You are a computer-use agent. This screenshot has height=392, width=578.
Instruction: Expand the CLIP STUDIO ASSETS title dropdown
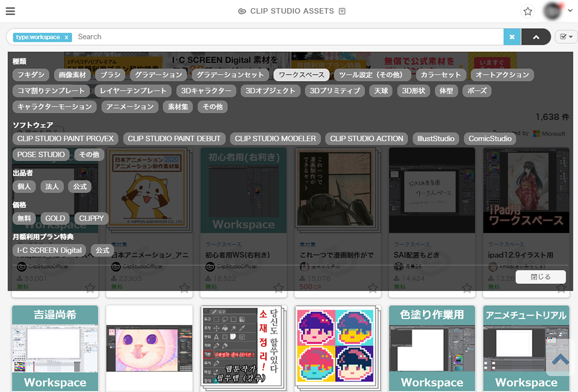(342, 11)
